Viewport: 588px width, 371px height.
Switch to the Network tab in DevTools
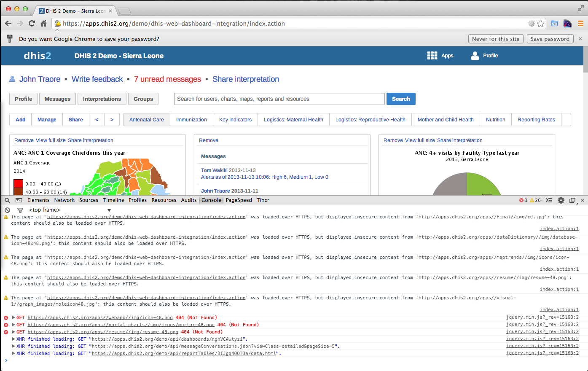64,200
